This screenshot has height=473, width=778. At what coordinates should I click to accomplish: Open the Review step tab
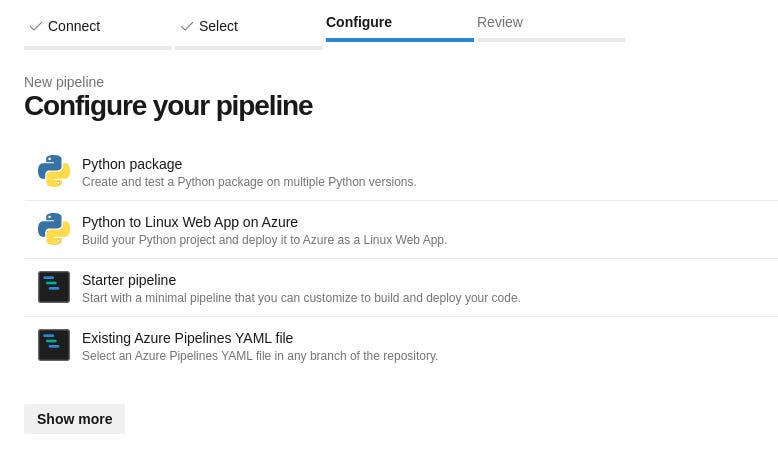point(500,22)
